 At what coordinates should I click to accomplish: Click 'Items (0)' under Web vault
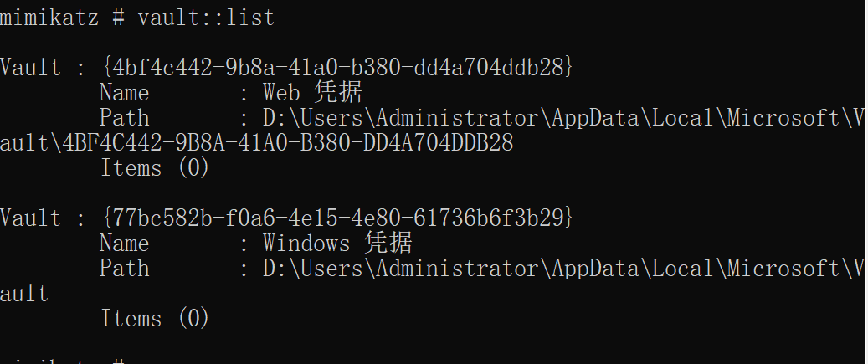tap(155, 168)
